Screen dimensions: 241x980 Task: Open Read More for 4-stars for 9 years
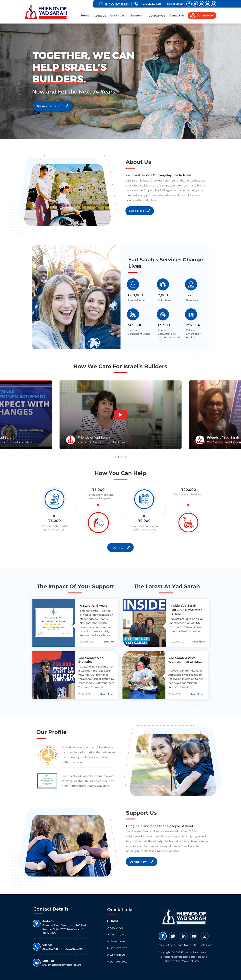108,642
